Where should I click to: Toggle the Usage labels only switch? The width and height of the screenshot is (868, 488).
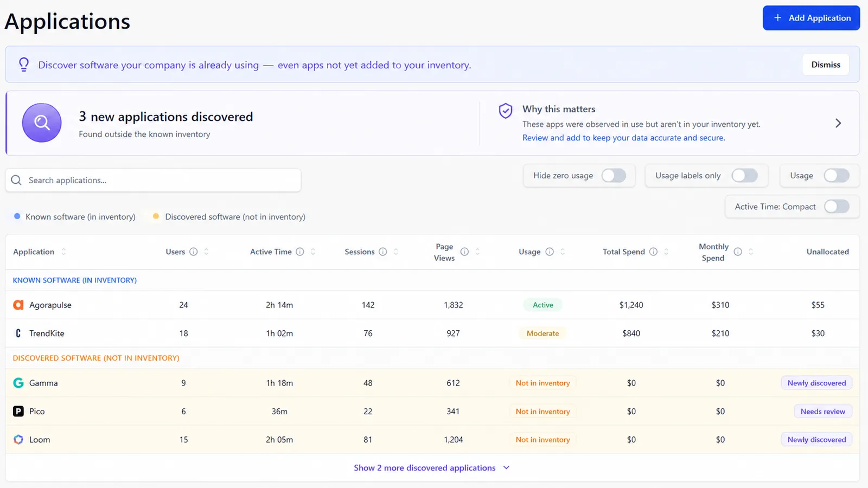tap(744, 175)
